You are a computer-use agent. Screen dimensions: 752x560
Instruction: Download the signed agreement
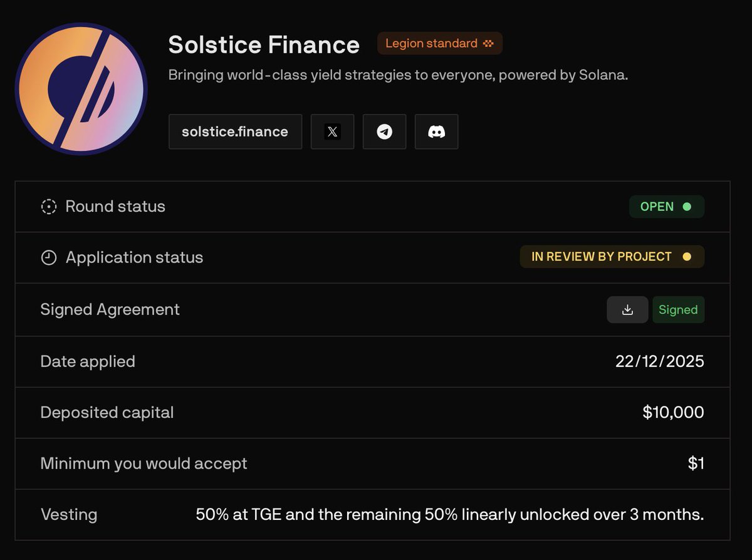(x=627, y=310)
